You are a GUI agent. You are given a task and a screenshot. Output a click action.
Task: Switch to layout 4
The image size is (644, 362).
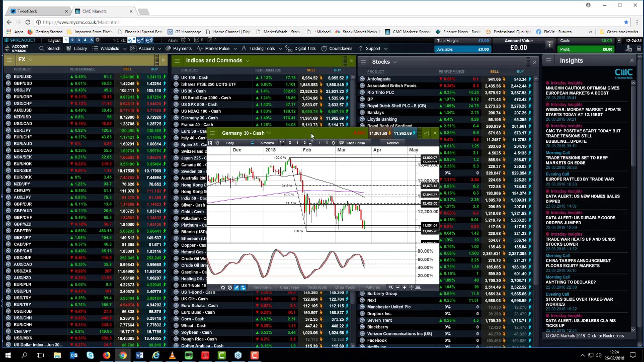coord(85,40)
